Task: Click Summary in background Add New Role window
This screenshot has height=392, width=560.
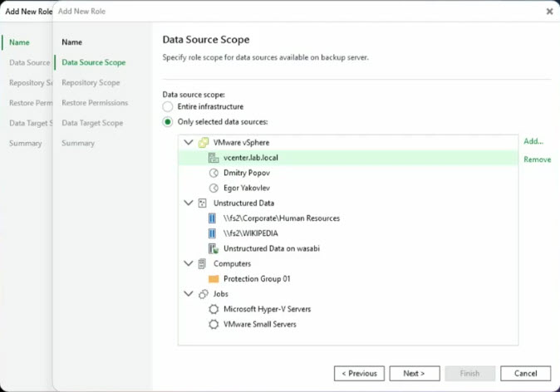Action: pyautogui.click(x=26, y=144)
